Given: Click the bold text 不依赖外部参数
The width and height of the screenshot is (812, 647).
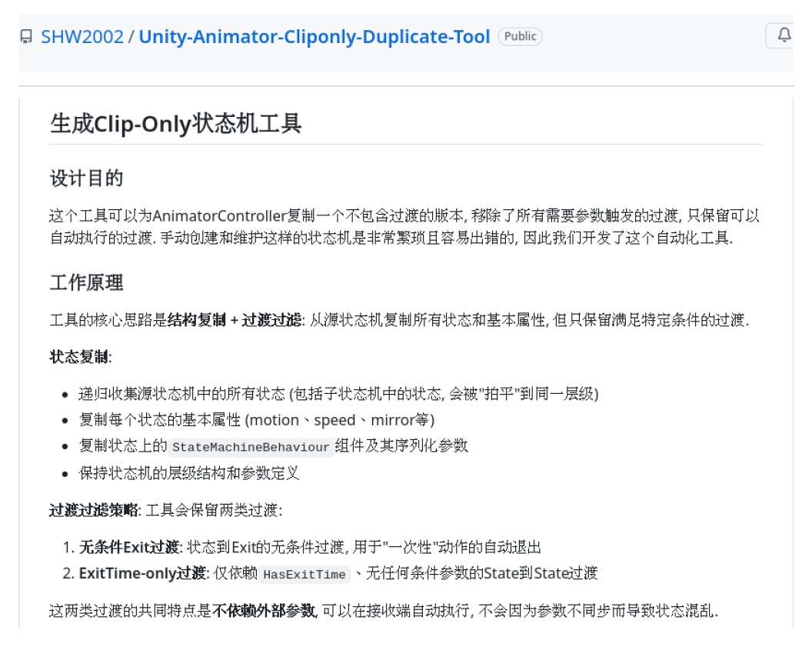Looking at the screenshot, I should pyautogui.click(x=264, y=612).
